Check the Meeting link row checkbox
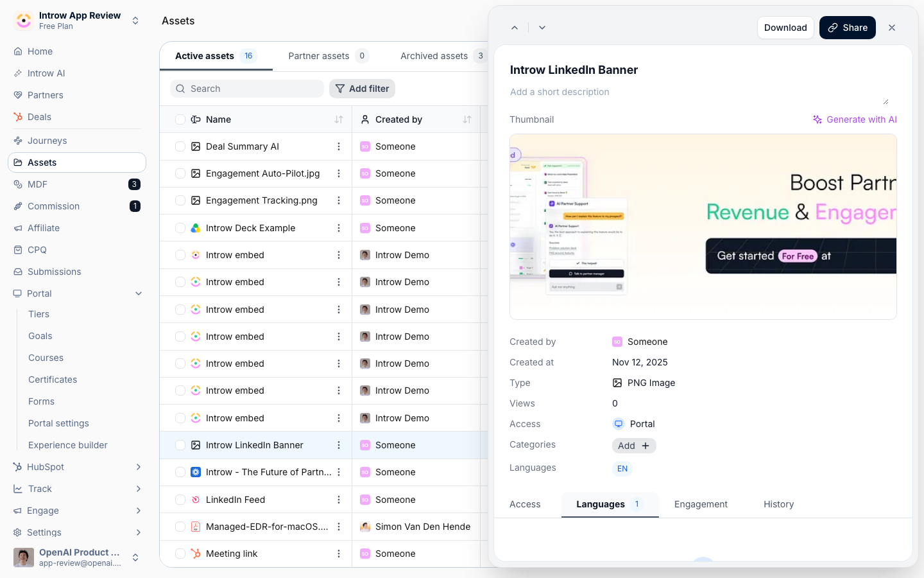 pyautogui.click(x=180, y=554)
